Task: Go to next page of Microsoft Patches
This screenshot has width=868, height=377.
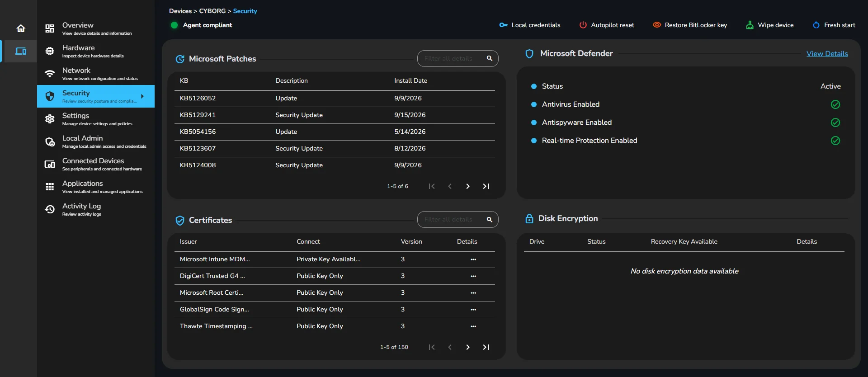Action: pos(468,186)
